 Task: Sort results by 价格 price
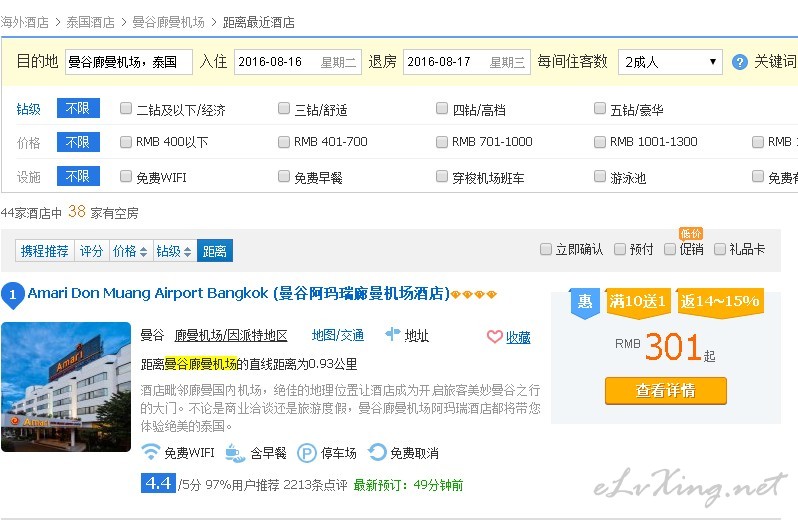coord(130,251)
